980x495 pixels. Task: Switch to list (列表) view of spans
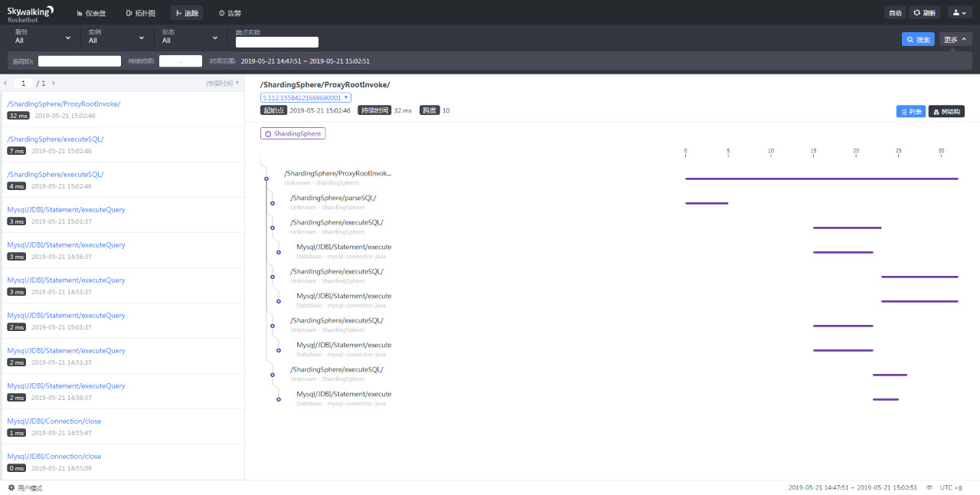pyautogui.click(x=911, y=111)
